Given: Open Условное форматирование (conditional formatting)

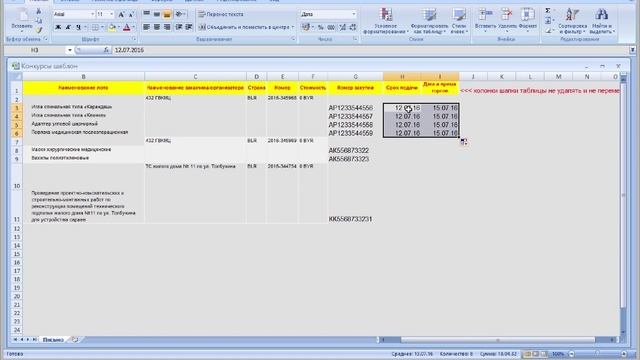Looking at the screenshot, I should [386, 21].
